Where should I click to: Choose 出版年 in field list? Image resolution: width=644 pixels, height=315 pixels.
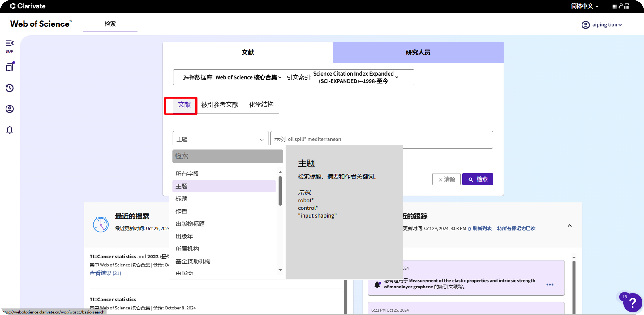pos(224,236)
